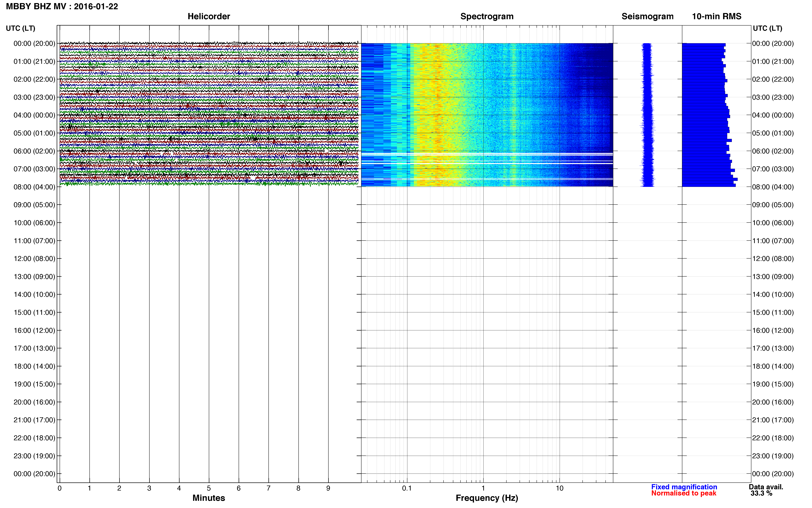Image resolution: width=812 pixels, height=508 pixels.
Task: Click minute tick label 9
Action: (328, 488)
